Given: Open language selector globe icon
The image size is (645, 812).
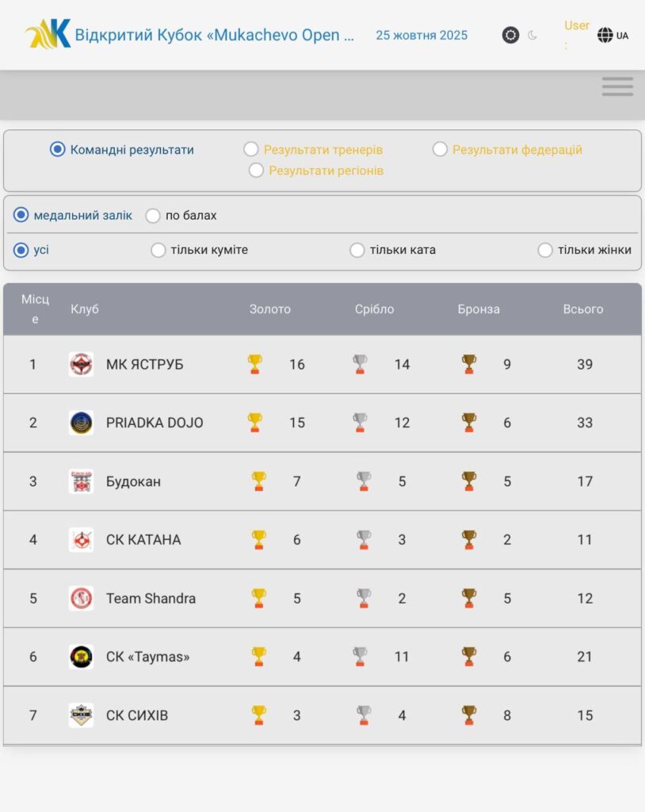Looking at the screenshot, I should click(x=605, y=35).
